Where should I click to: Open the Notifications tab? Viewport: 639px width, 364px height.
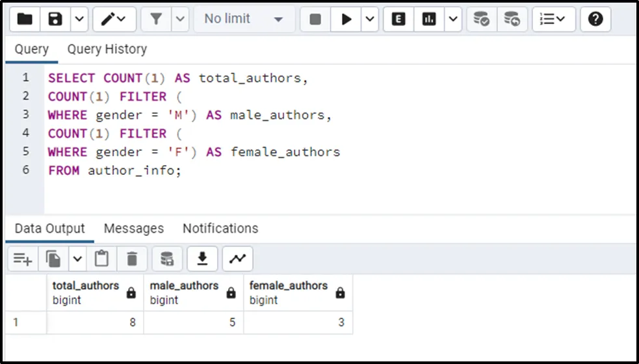click(220, 229)
